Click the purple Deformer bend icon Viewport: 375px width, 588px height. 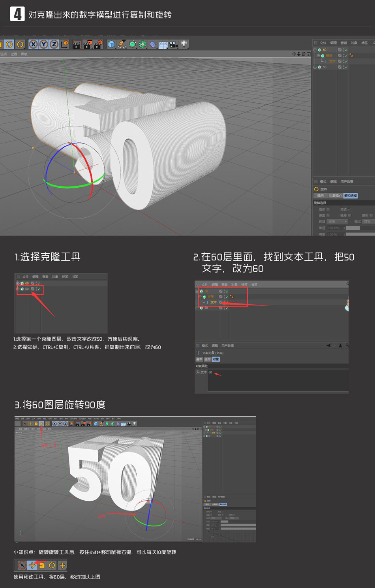(x=153, y=45)
